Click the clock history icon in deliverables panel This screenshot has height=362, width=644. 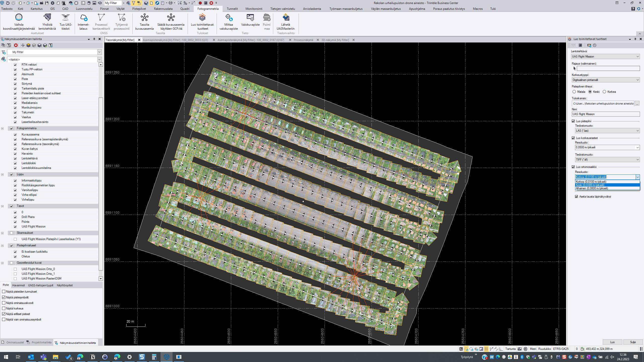pos(595,45)
